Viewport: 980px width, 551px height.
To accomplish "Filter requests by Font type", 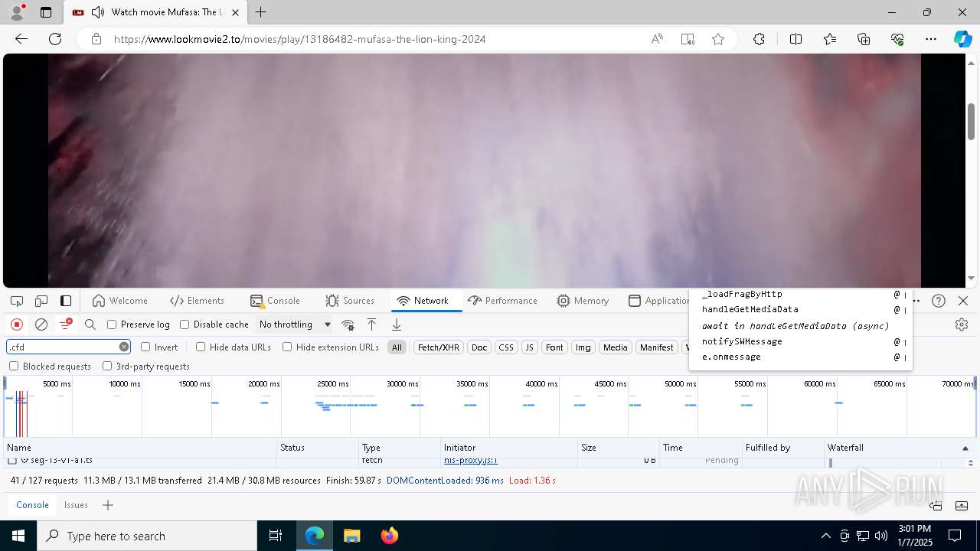I will tap(554, 347).
